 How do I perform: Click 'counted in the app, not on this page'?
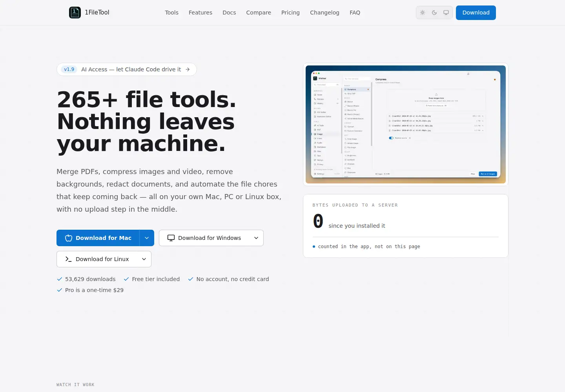tap(369, 247)
